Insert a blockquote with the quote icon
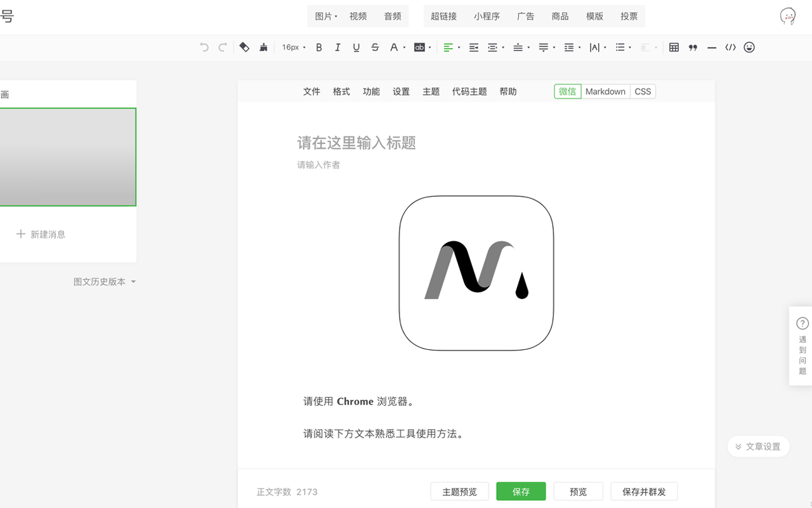Viewport: 812px width, 508px height. [693, 47]
